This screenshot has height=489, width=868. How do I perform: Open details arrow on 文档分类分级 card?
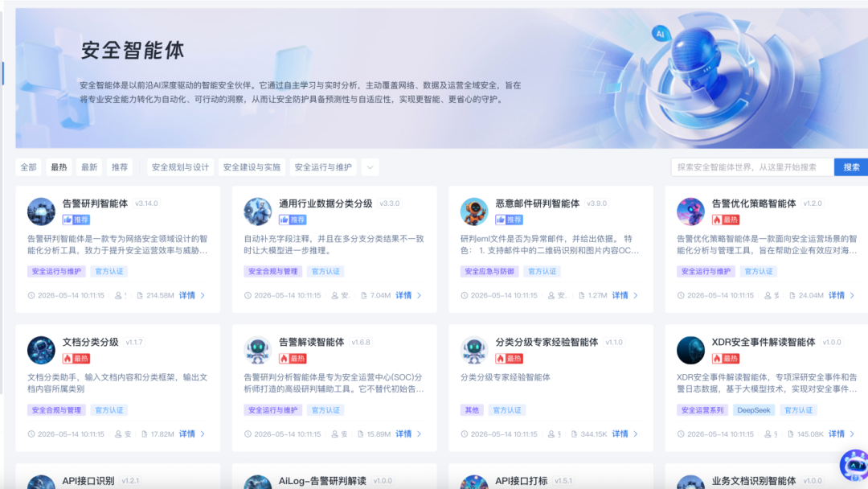203,434
